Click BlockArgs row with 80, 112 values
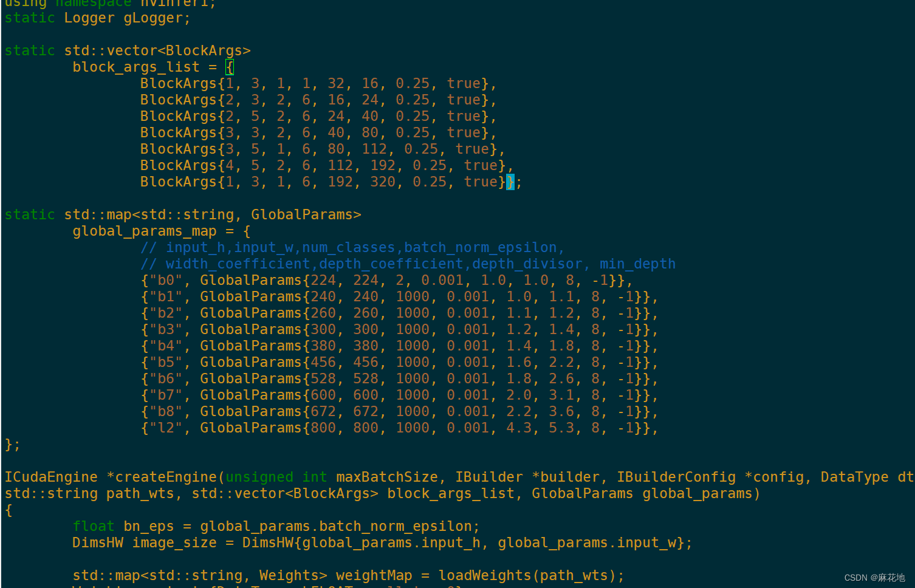 [323, 149]
